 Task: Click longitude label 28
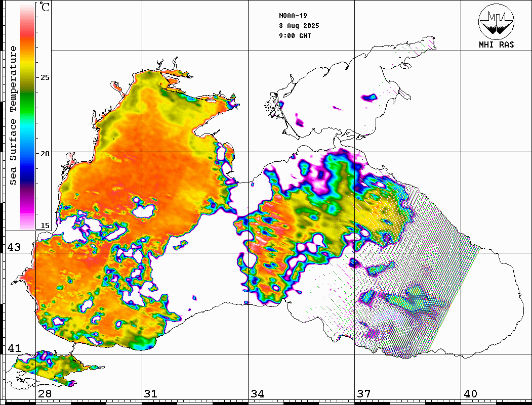click(45, 394)
